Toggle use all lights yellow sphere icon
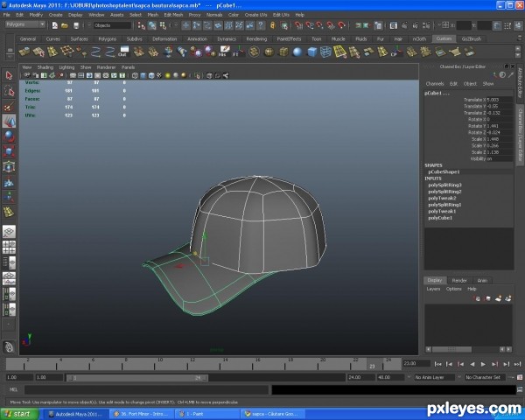Screen dimensions: 525x420 pos(167,76)
